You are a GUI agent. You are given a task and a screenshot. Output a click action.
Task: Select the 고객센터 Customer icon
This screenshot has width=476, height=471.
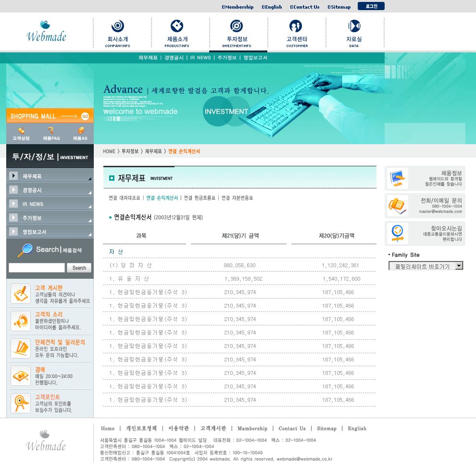point(296,26)
